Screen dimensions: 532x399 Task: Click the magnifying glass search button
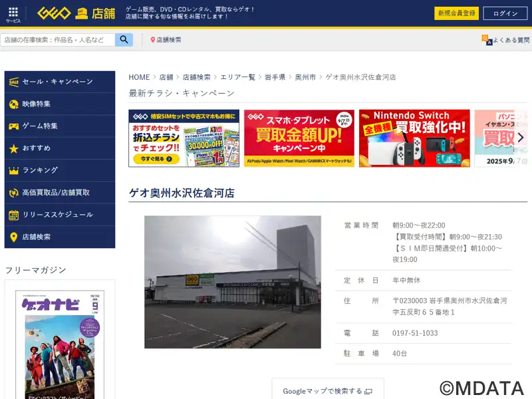(x=124, y=40)
